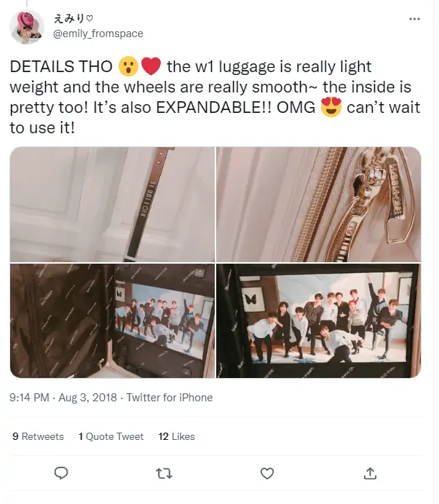Viewport: 439px width, 504px height.
Task: Show the 9 Retweets list
Action: [x=38, y=436]
